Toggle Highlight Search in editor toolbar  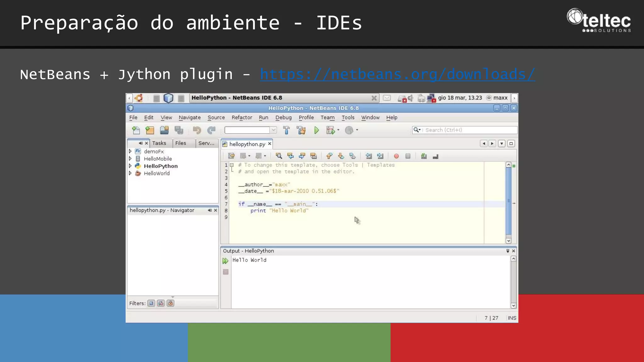(x=313, y=156)
